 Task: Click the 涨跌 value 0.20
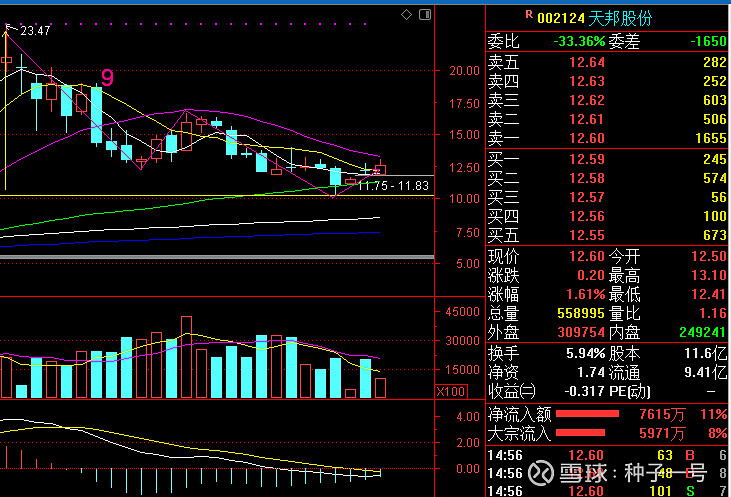(591, 276)
